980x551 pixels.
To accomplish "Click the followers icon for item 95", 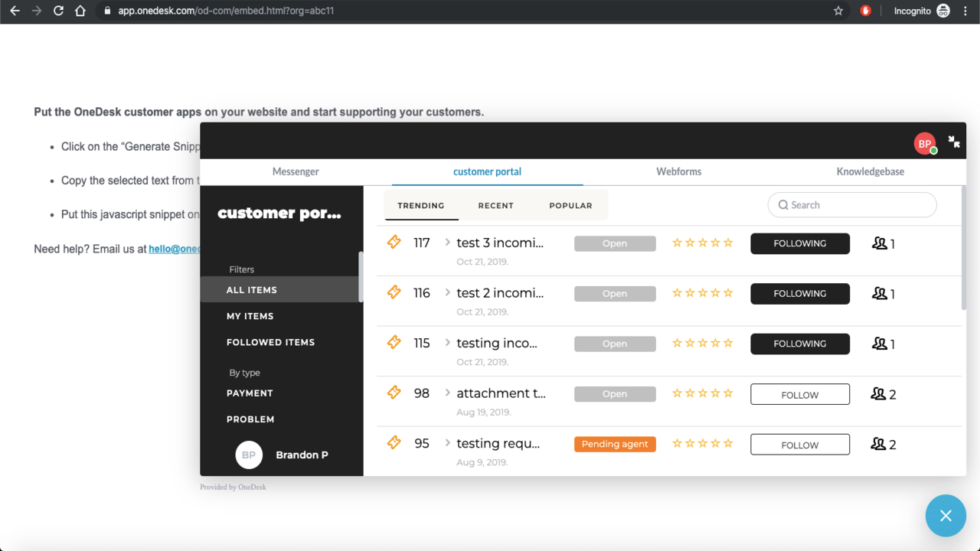I will [879, 444].
